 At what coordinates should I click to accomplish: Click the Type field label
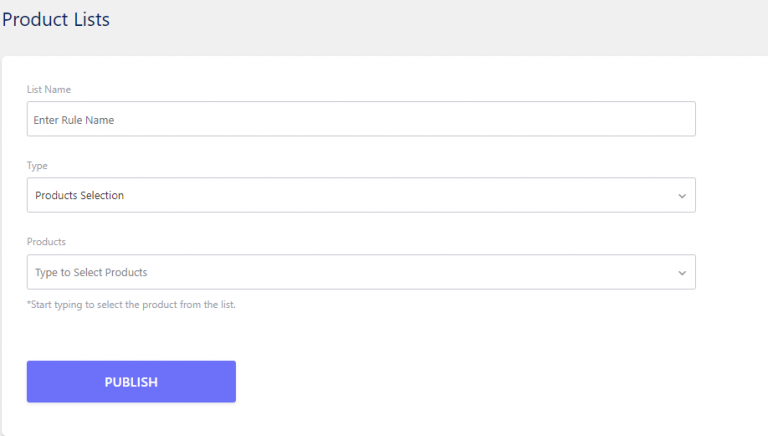pos(37,166)
